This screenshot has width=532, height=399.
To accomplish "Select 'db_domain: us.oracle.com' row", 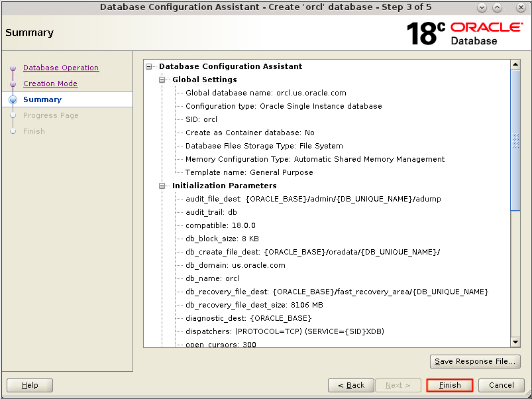I will [235, 265].
